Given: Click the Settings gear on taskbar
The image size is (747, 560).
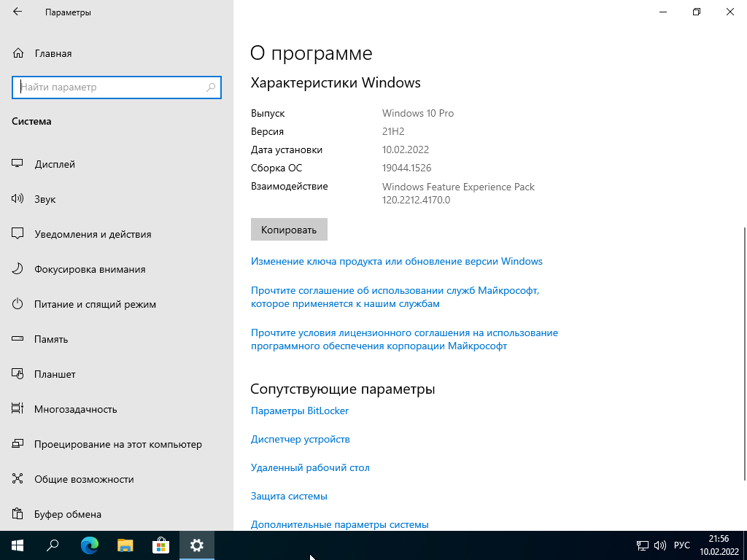Looking at the screenshot, I should pos(196,545).
